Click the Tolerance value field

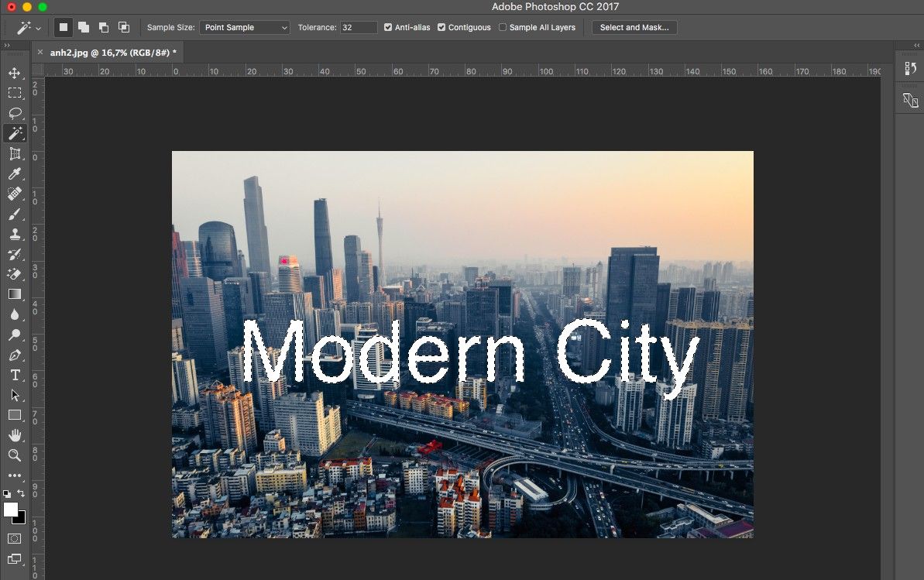pyautogui.click(x=359, y=27)
